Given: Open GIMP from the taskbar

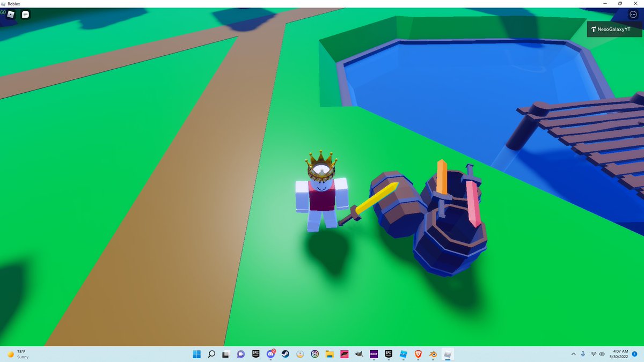Looking at the screenshot, I should click(x=360, y=354).
